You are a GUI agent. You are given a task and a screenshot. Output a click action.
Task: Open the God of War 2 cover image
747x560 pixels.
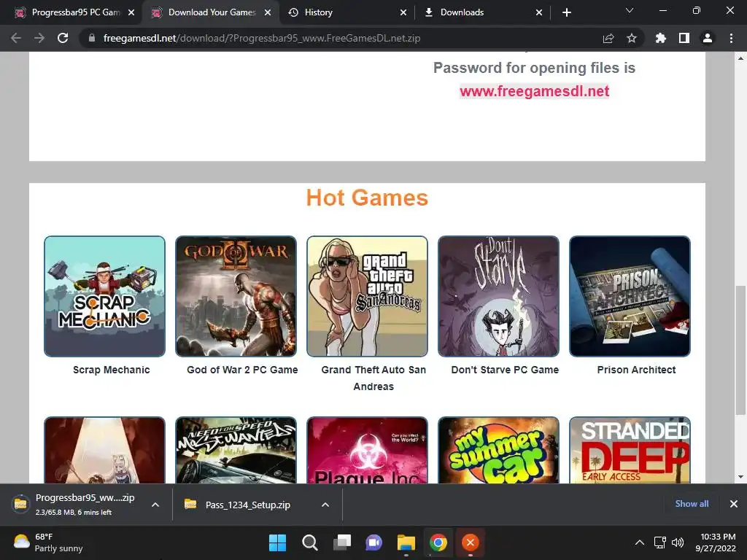236,296
